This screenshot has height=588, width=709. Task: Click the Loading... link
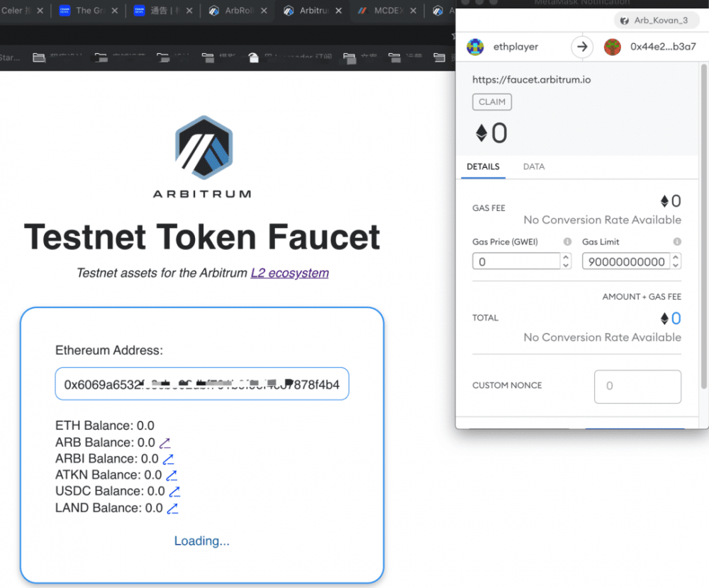201,541
